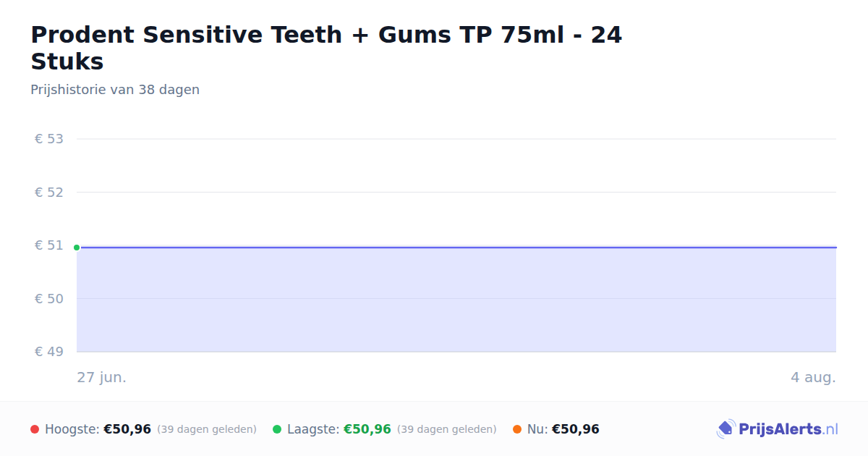The image size is (868, 456).
Task: Click the orange Nu indicator dot
Action: 517,429
